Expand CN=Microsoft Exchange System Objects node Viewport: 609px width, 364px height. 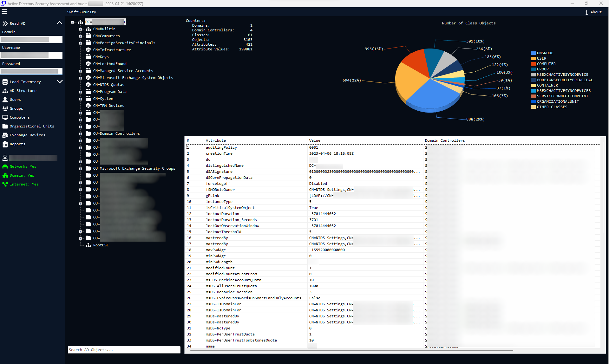pyautogui.click(x=80, y=78)
